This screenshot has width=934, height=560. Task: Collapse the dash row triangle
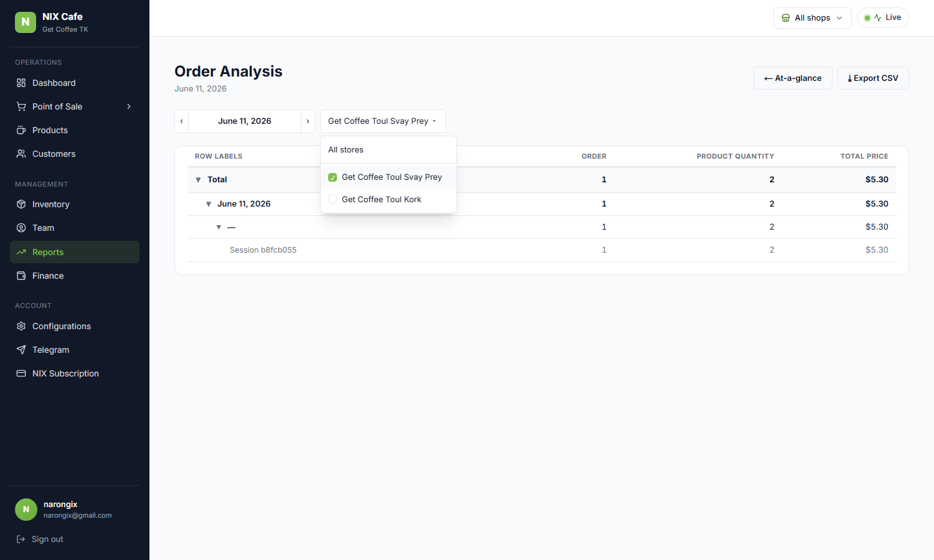click(x=219, y=227)
